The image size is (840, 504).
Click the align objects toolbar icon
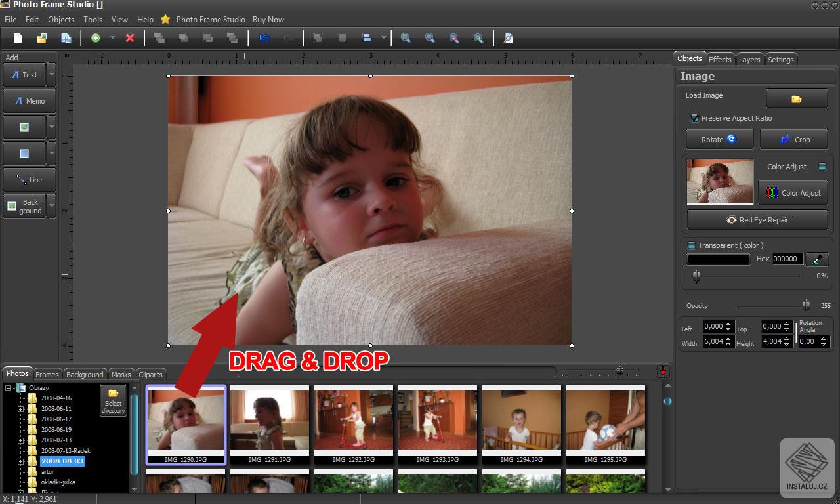[367, 38]
